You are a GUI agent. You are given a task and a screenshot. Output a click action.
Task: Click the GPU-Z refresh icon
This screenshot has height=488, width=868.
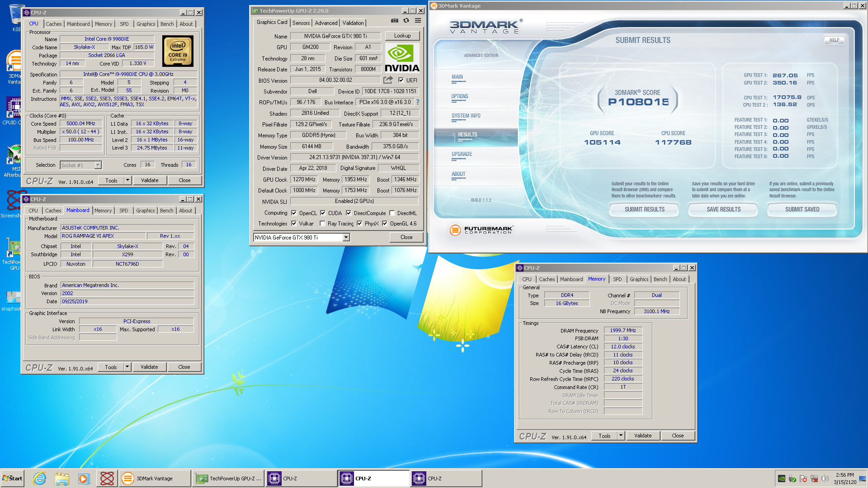406,21
